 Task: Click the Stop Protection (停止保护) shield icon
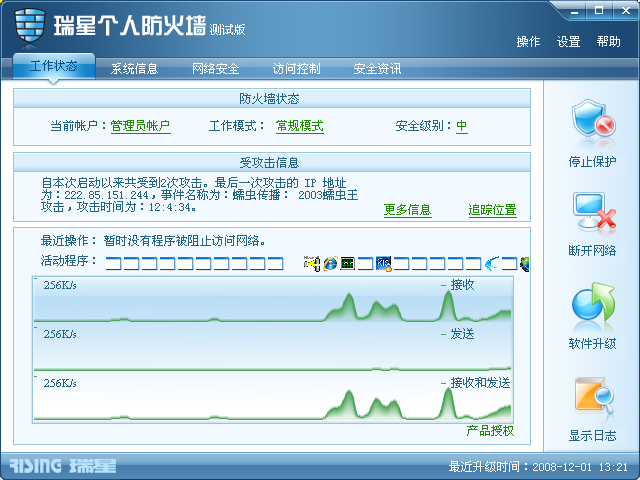(593, 120)
